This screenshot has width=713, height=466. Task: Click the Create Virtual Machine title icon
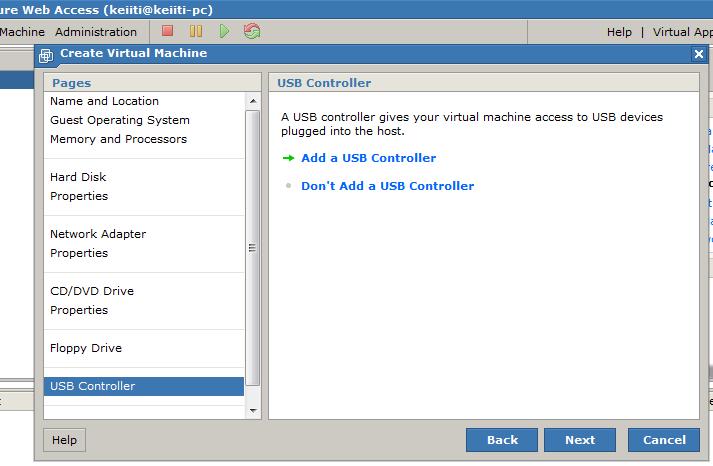click(46, 55)
